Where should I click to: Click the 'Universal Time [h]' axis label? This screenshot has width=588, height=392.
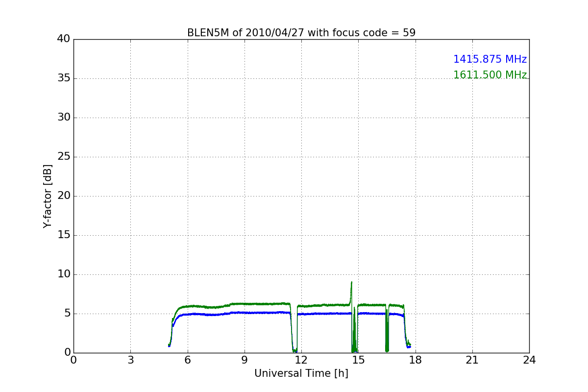[x=301, y=373]
